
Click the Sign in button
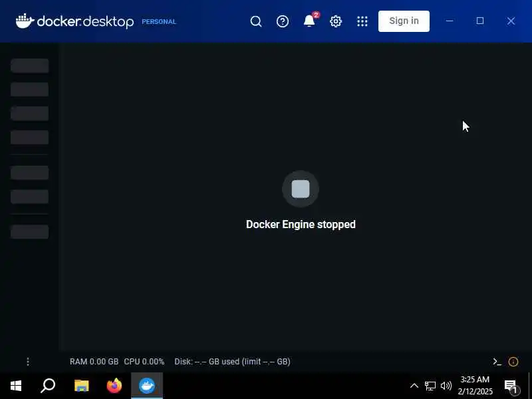pos(404,21)
